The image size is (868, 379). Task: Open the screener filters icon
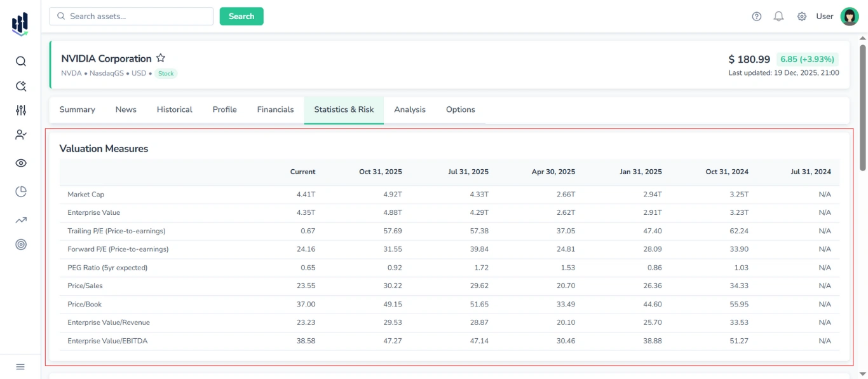pyautogui.click(x=20, y=109)
